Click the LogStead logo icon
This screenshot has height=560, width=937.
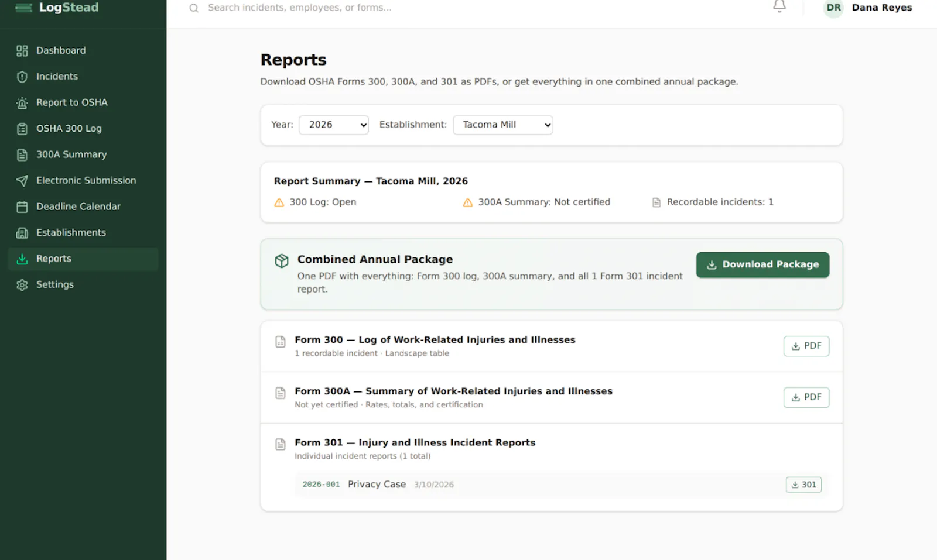[23, 8]
